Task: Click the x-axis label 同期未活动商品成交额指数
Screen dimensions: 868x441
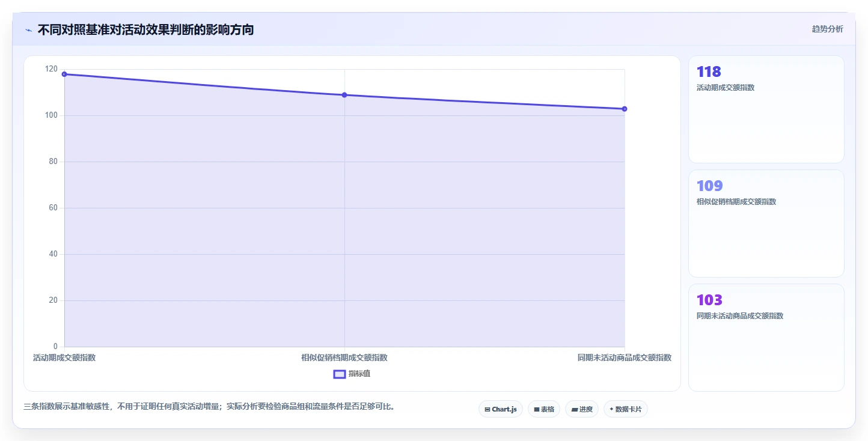Action: (625, 357)
